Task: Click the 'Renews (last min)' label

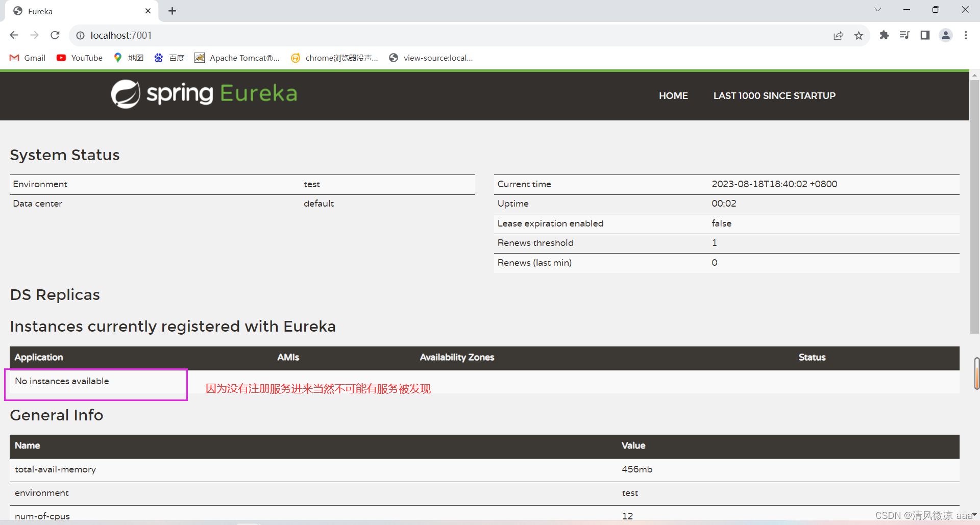Action: [534, 263]
